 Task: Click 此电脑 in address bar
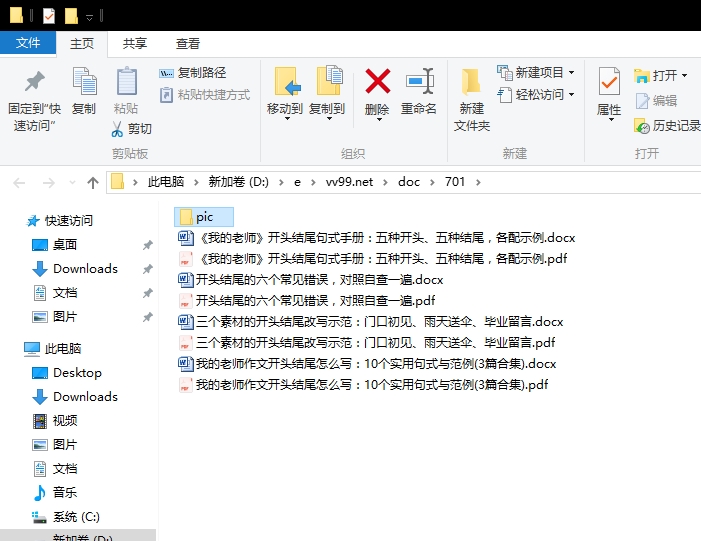pos(166,182)
